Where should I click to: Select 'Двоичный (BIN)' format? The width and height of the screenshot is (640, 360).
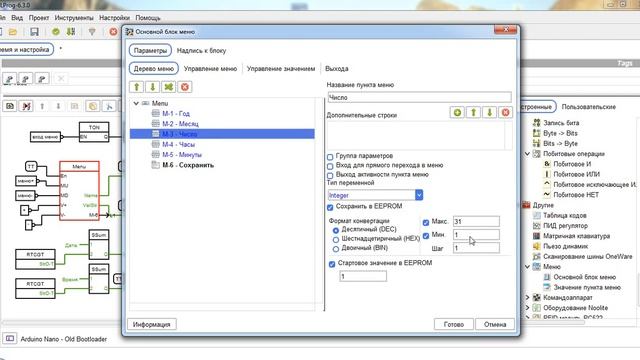[336, 249]
